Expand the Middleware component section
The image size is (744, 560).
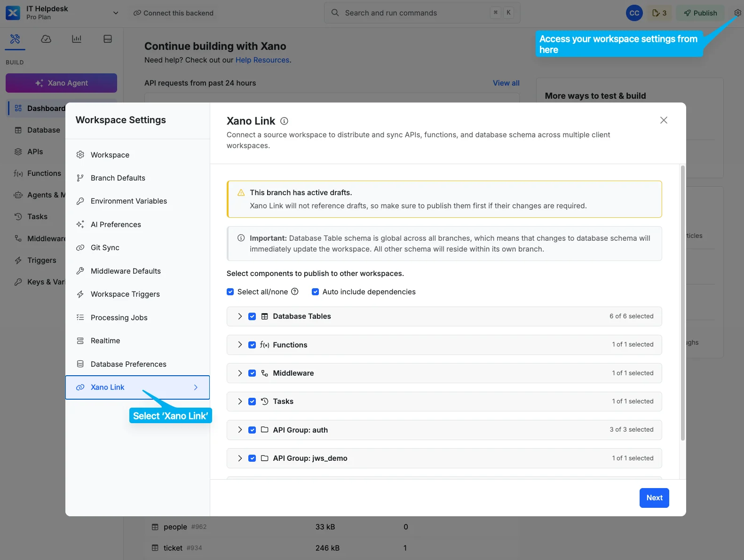pos(240,373)
